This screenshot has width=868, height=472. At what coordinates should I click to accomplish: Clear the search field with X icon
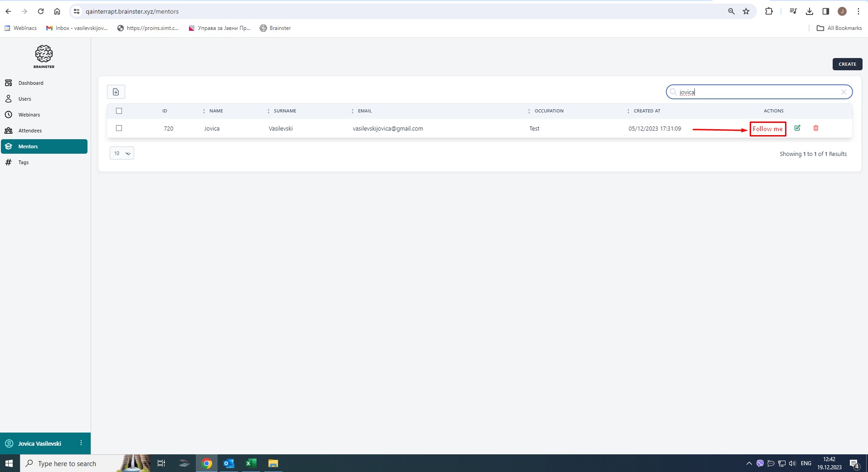(844, 92)
